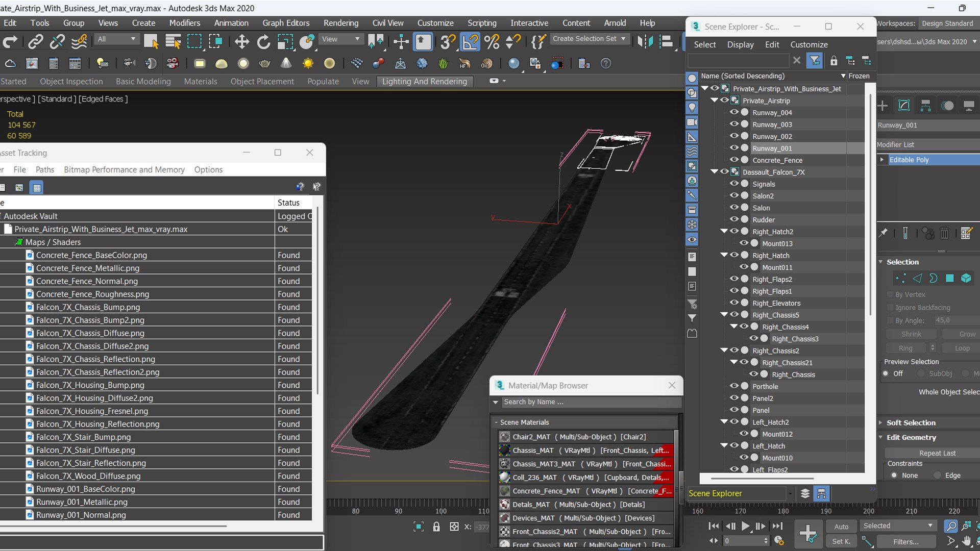This screenshot has height=551, width=980.
Task: Toggle visibility of Porthole
Action: [x=734, y=386]
